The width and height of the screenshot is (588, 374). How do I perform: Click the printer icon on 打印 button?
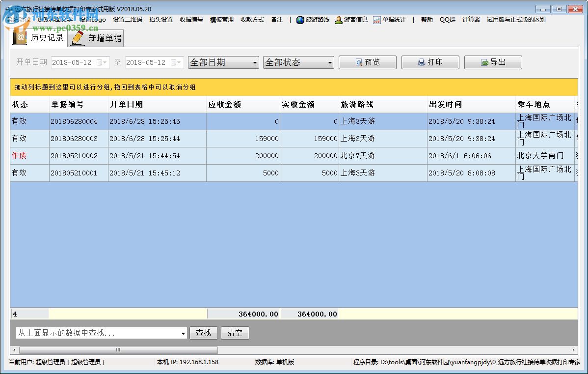(422, 62)
